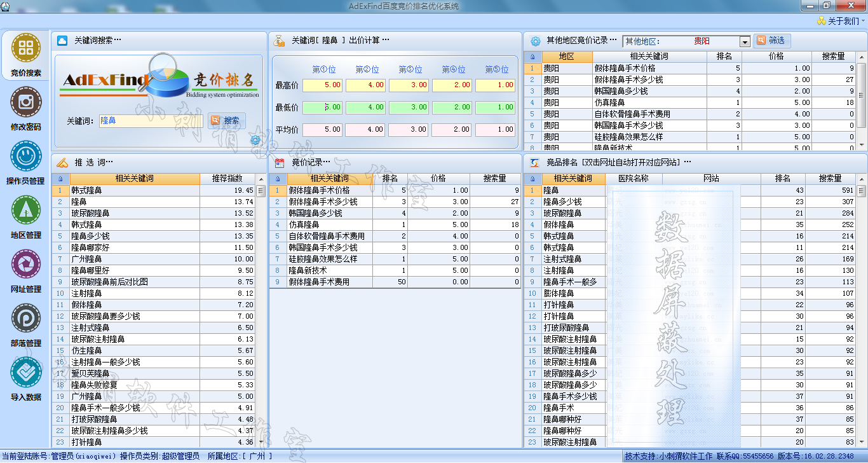Sort 推选词 table by 相关关键词 header

tap(134, 179)
